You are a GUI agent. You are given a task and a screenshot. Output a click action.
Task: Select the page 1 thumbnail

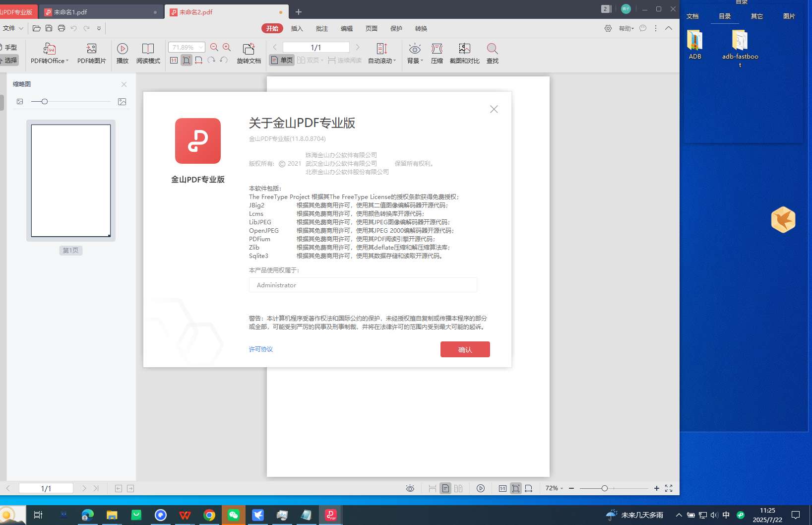coord(71,181)
